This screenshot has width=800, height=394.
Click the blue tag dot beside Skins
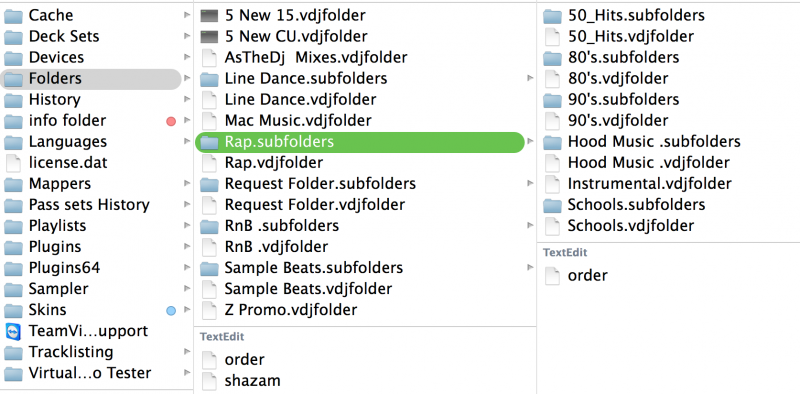[171, 310]
